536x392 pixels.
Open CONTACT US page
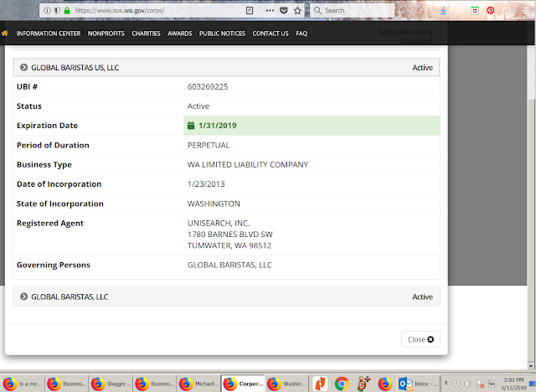click(x=271, y=34)
